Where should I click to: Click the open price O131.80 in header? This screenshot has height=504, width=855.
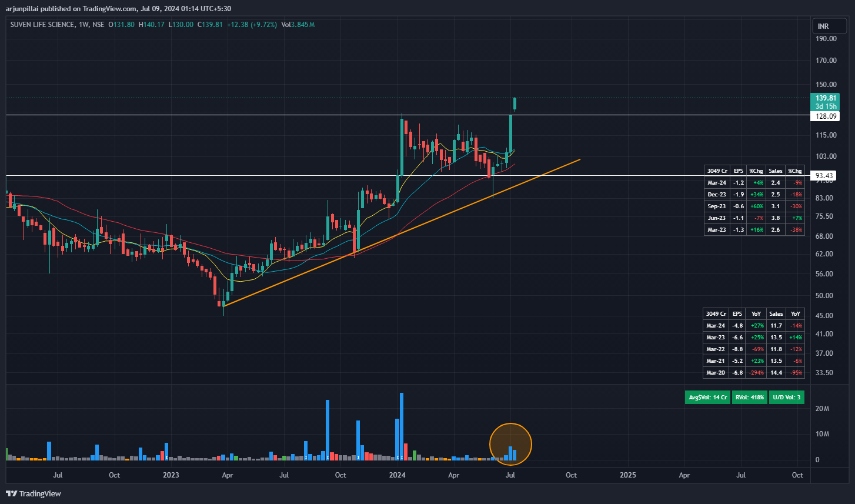[122, 24]
